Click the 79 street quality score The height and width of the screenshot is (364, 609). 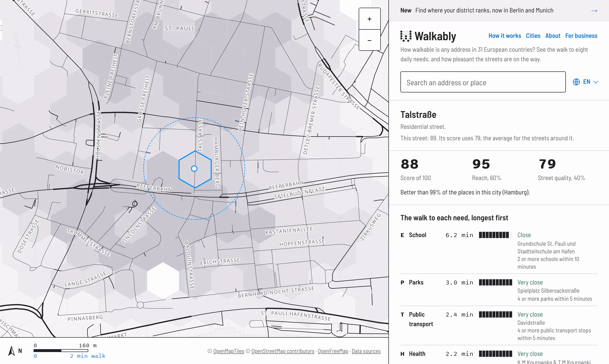click(547, 164)
